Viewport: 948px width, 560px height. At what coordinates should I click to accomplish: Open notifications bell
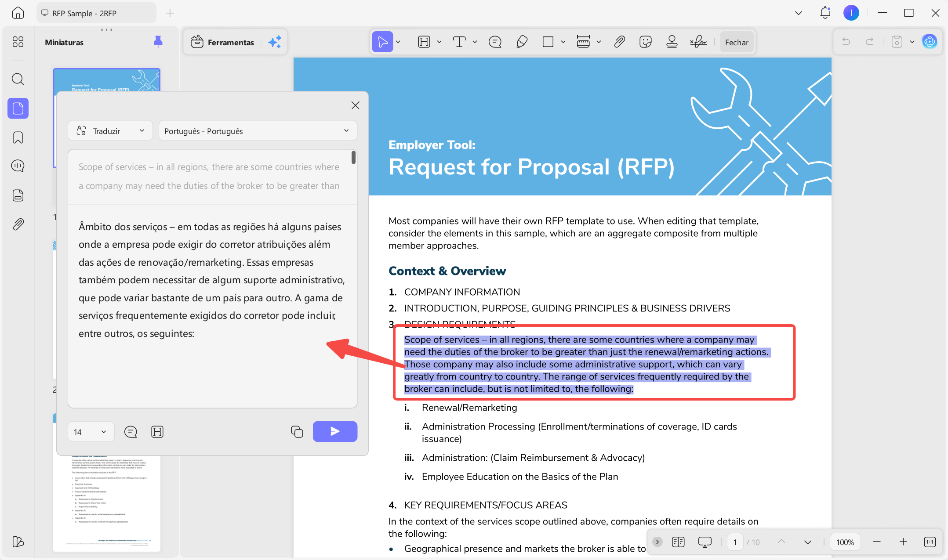pos(825,13)
